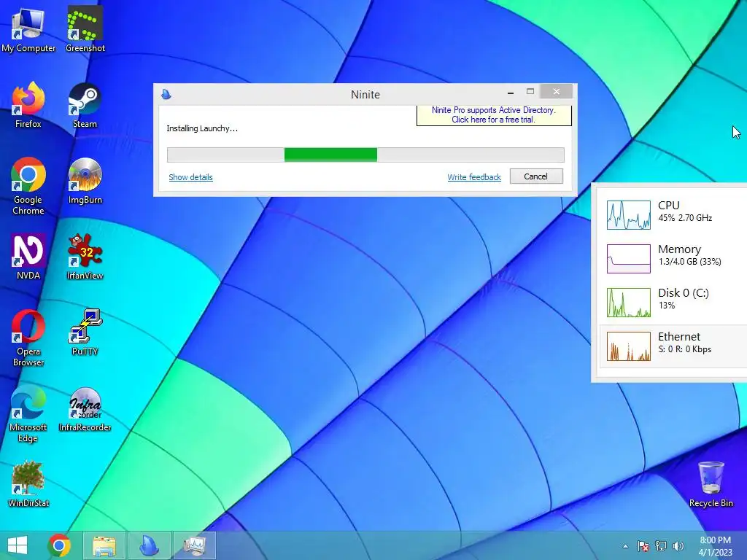Select the Greenshot desktop shortcut

click(85, 29)
